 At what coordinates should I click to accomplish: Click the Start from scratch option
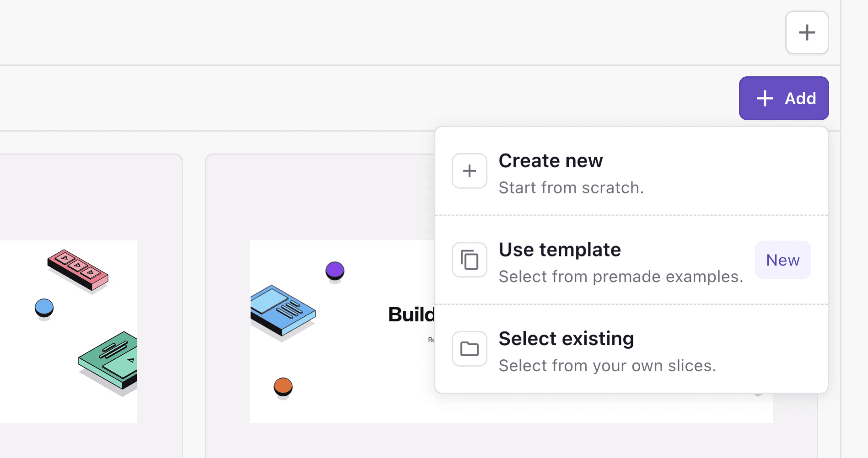pos(571,187)
